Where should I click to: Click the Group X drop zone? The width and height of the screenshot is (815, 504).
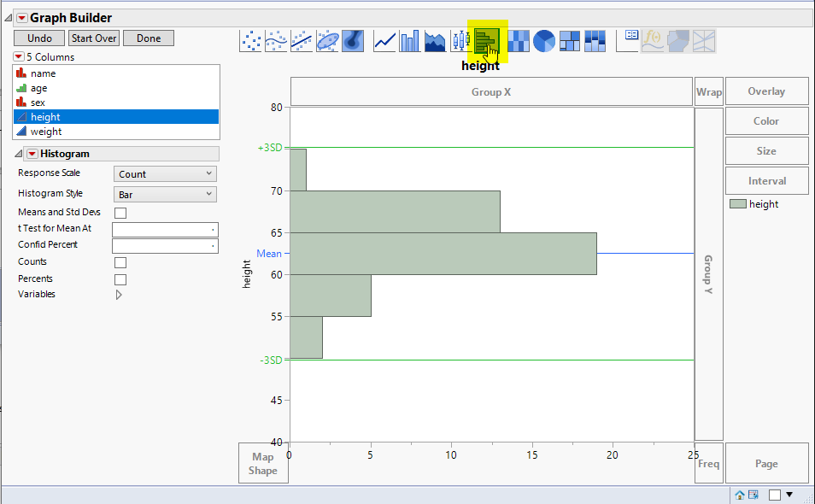[x=491, y=92]
